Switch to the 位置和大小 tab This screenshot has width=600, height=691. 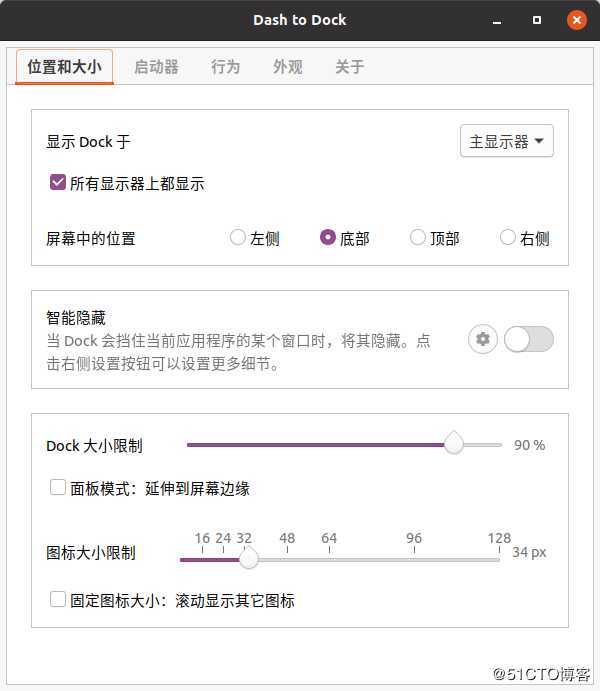64,67
